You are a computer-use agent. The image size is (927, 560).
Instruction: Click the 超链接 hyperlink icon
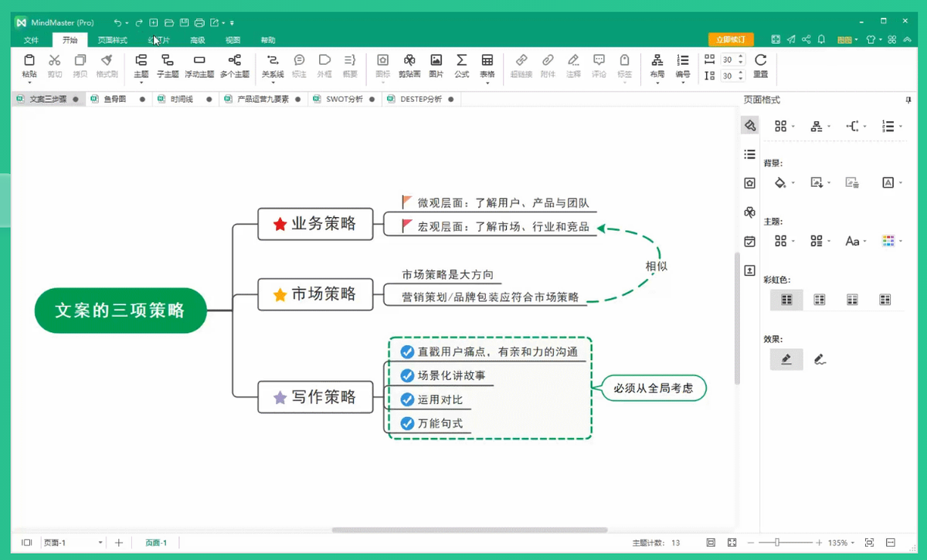[521, 60]
